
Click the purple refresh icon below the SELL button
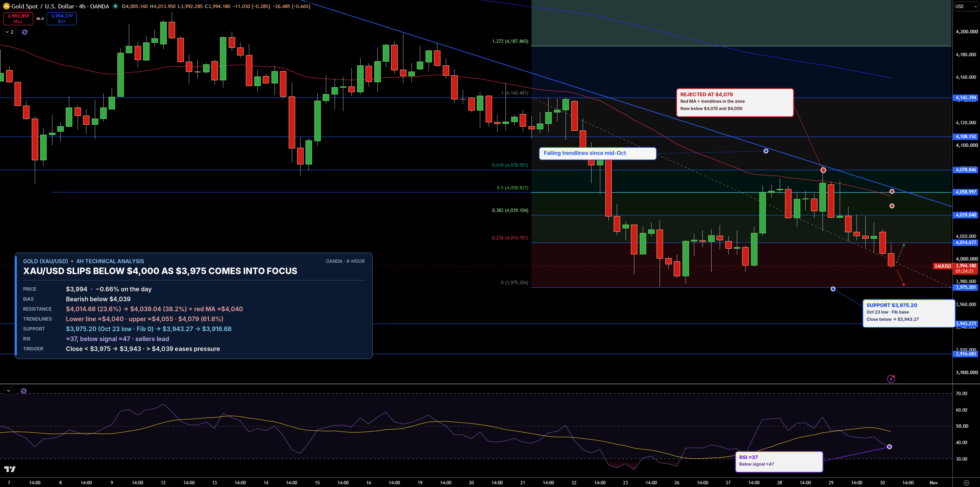(25, 32)
